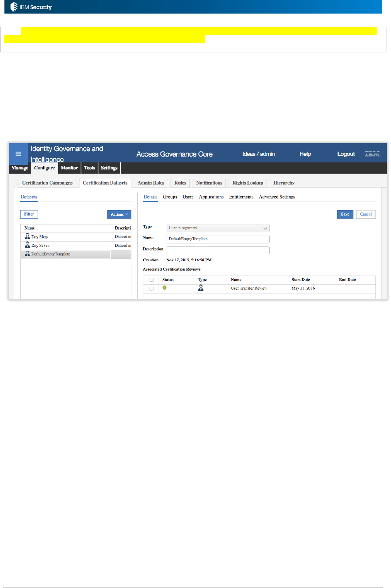Click the Description input field
391x588 pixels.
click(x=218, y=250)
